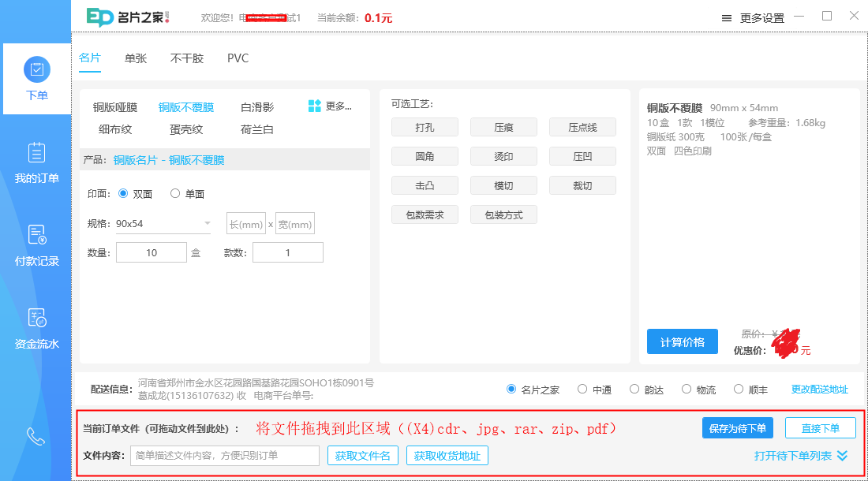Click the 当前余额 0.1元 balance text
The image size is (868, 481).
pos(354,18)
